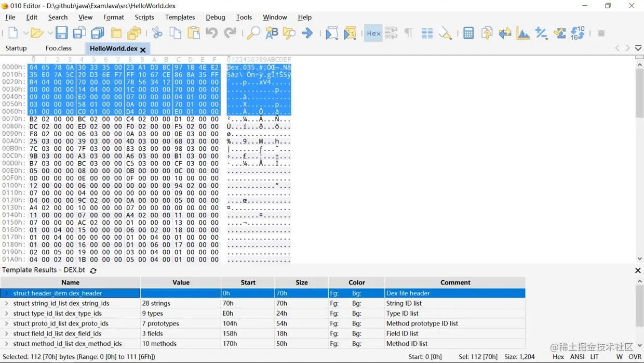644x363 pixels.
Task: Open Find in Files icon
Action: 289,33
